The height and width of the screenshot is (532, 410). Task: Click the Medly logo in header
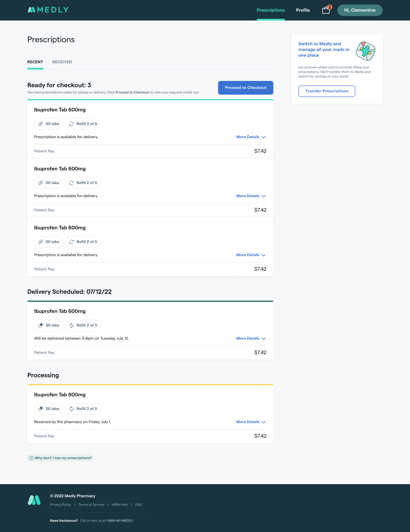[x=48, y=10]
